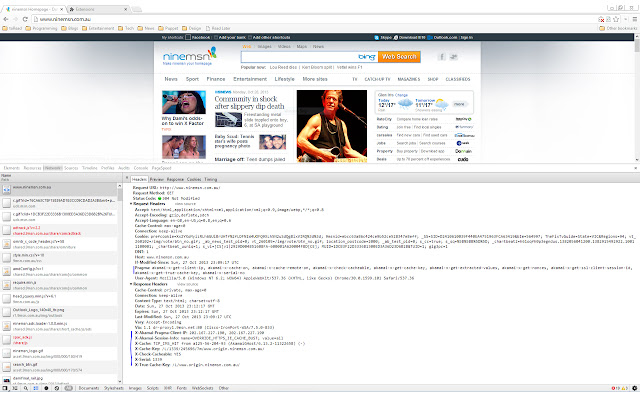The image size is (640, 400).
Task: Filter network by Stylesheets
Action: [113, 388]
